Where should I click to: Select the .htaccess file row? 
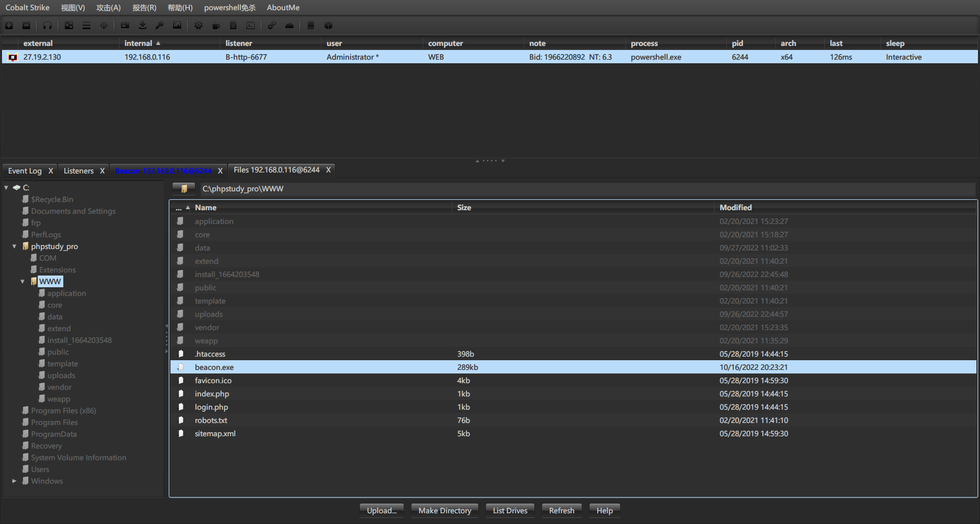click(573, 354)
